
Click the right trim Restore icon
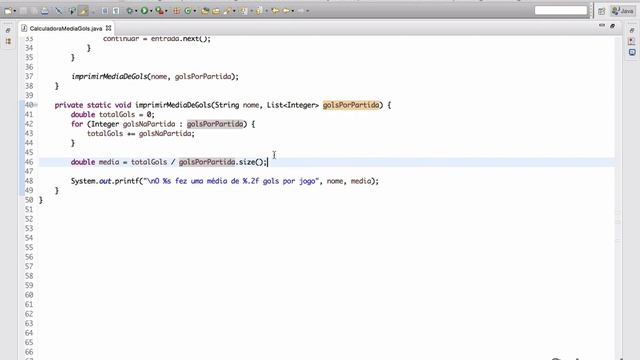pyautogui.click(x=632, y=30)
